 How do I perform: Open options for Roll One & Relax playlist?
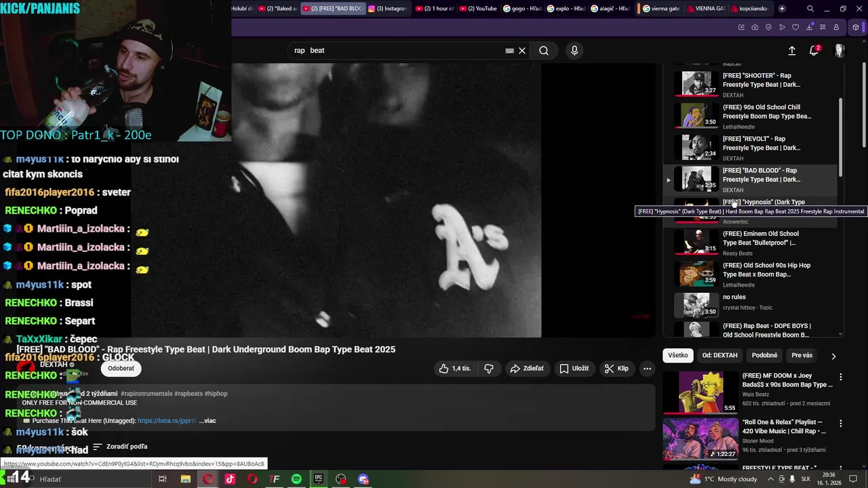pyautogui.click(x=841, y=424)
